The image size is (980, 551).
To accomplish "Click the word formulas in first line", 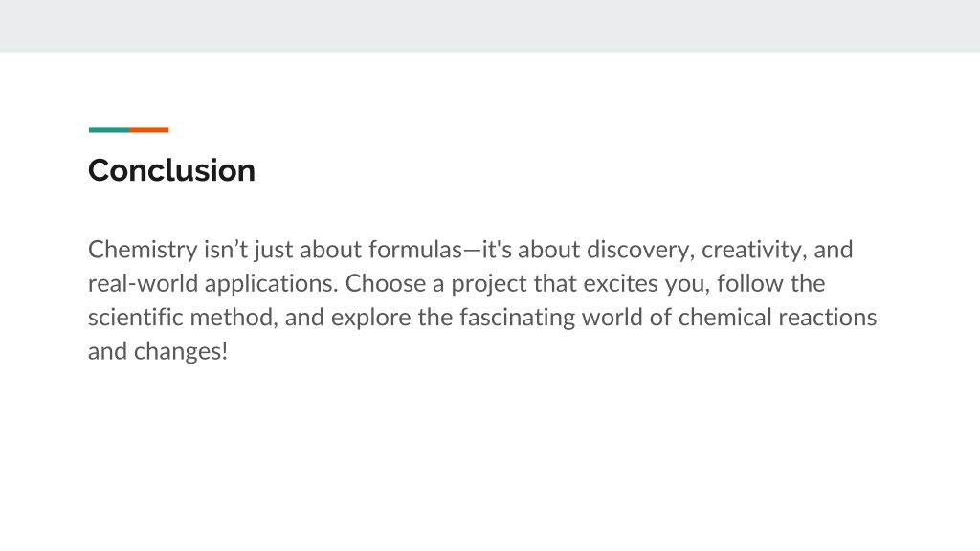I will [x=415, y=250].
